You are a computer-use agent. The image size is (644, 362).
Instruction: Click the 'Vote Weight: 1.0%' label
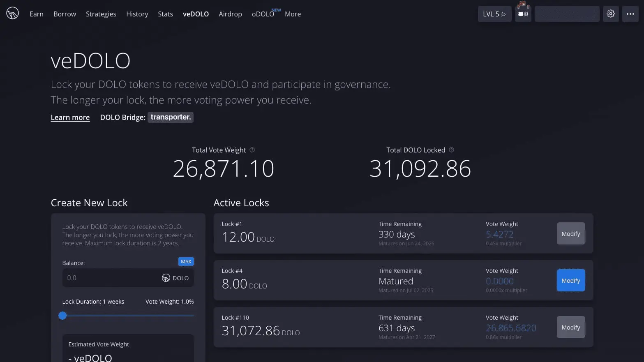tap(169, 302)
